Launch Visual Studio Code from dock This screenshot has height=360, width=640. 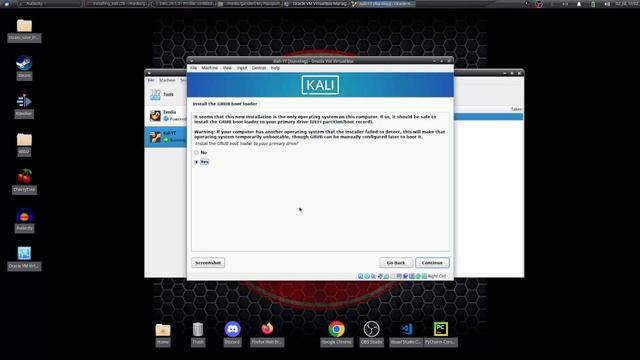pyautogui.click(x=406, y=334)
